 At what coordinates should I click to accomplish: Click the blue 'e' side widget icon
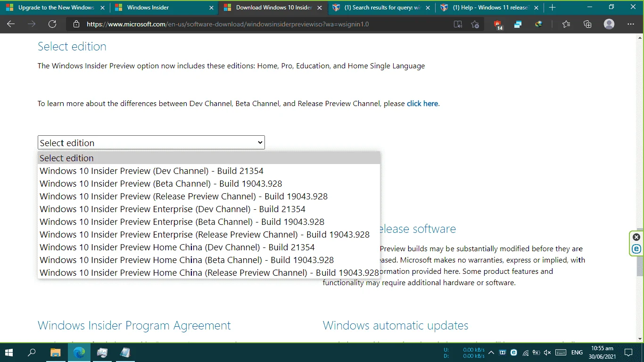[x=636, y=249]
